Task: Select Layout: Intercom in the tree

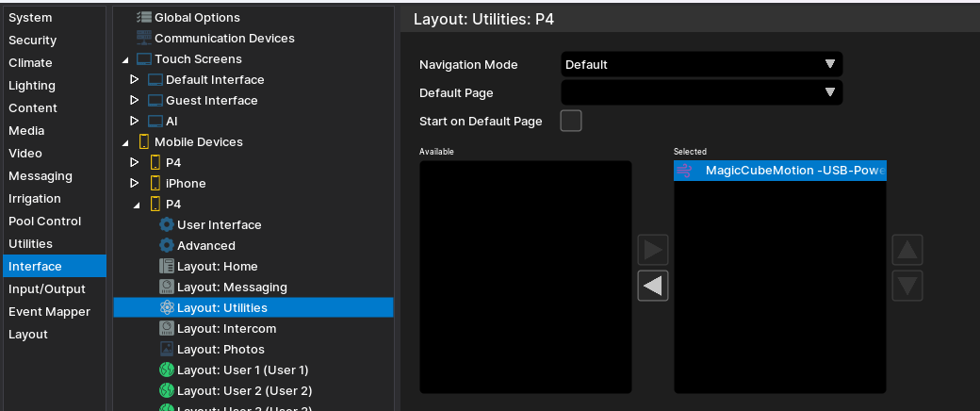Action: click(x=226, y=329)
